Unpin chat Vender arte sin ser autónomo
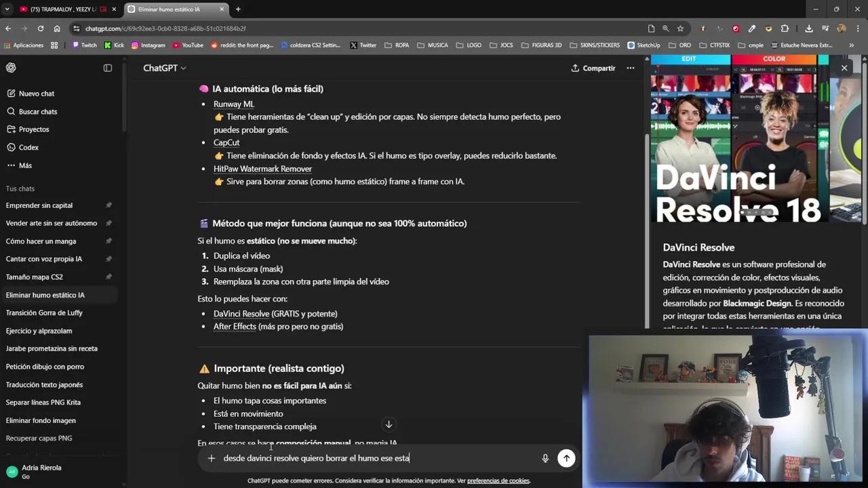The width and height of the screenshot is (868, 488). pos(108,223)
